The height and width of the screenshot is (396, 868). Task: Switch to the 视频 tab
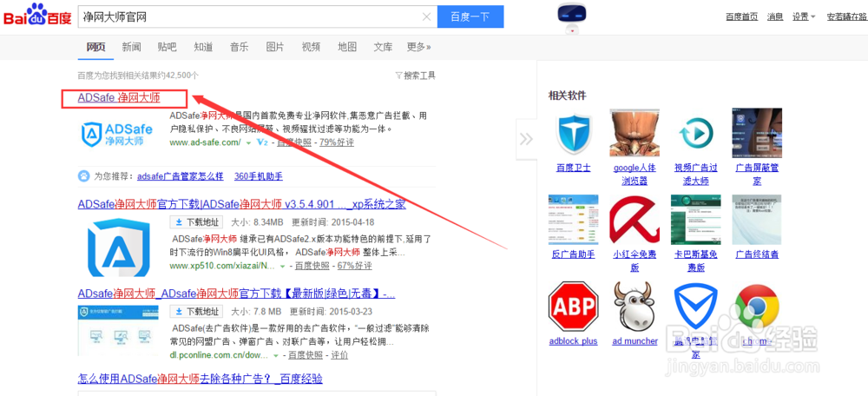(311, 47)
